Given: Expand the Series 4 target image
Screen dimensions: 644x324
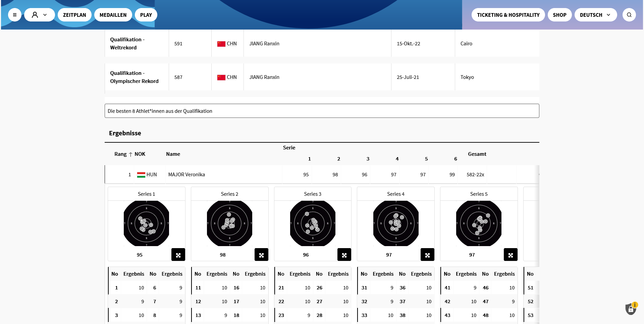Looking at the screenshot, I should (427, 255).
